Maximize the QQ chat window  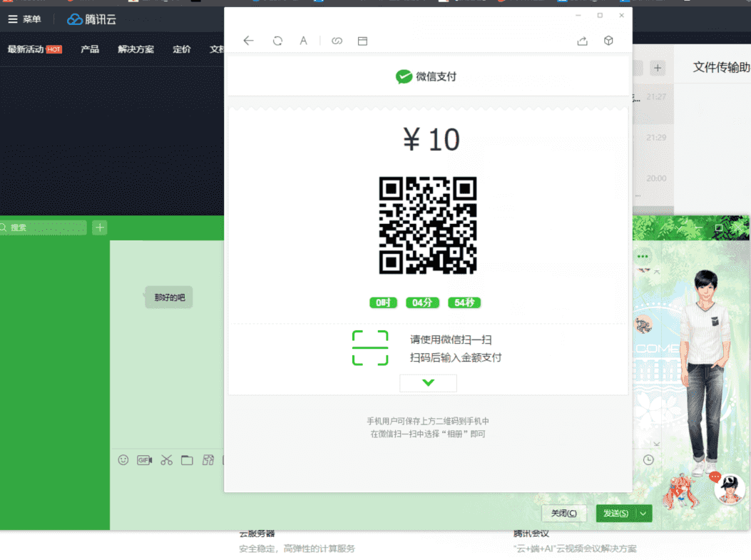pos(718,228)
